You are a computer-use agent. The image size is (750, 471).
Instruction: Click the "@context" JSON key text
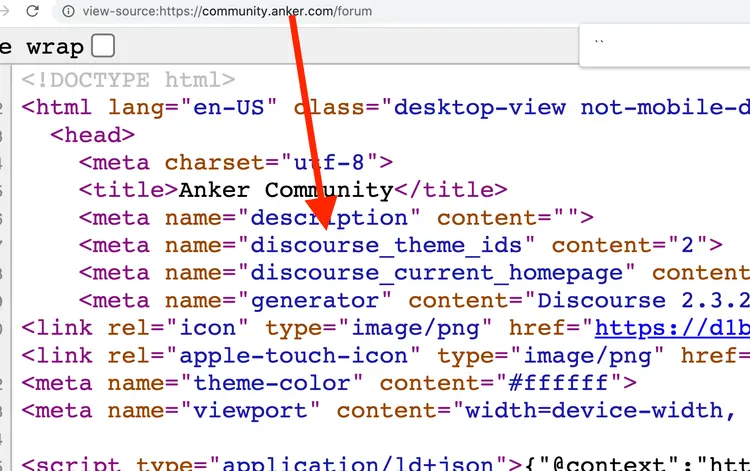pos(609,463)
